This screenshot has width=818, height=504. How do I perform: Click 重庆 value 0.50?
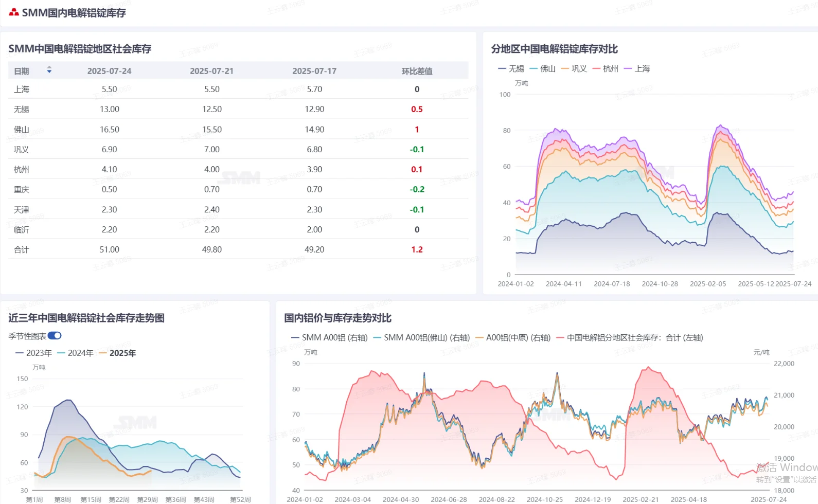coord(109,189)
